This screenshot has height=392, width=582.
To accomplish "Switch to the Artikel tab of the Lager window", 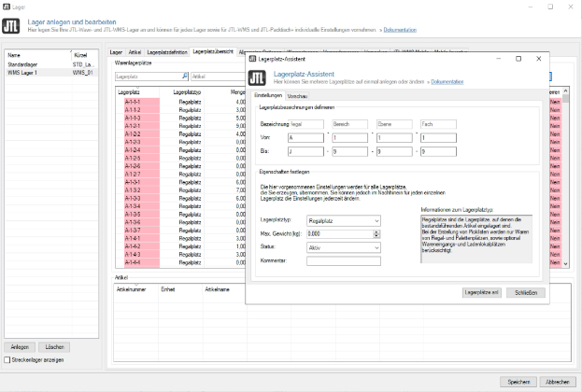I will click(135, 52).
